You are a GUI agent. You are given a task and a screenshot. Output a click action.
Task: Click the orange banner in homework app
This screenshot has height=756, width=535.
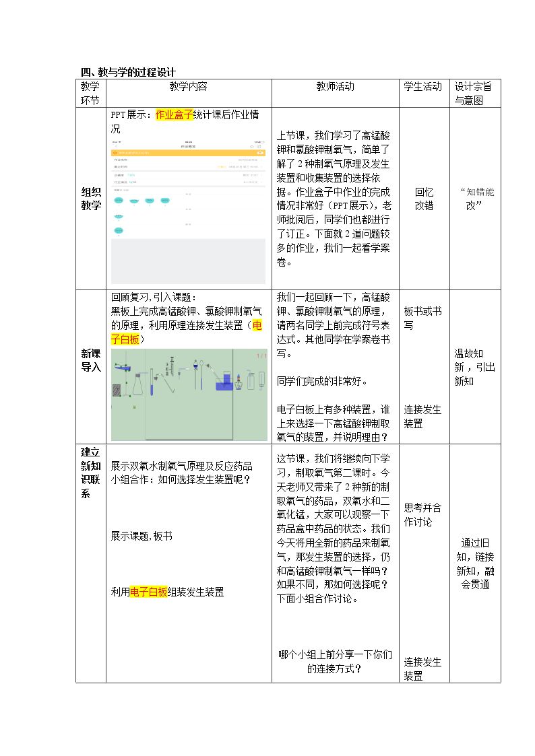tap(188, 153)
